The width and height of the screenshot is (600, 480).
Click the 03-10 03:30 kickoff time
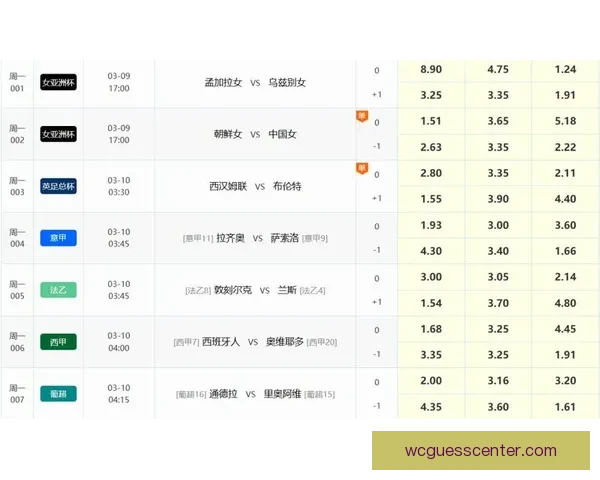click(x=119, y=186)
